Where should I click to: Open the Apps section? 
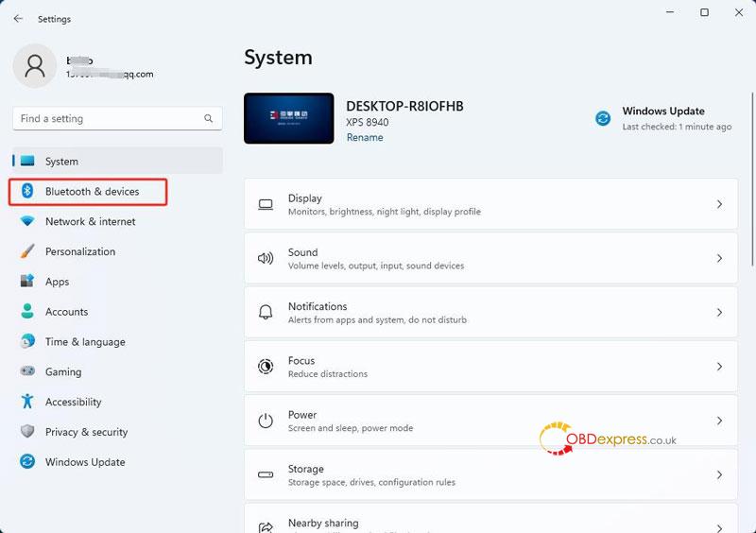[57, 282]
